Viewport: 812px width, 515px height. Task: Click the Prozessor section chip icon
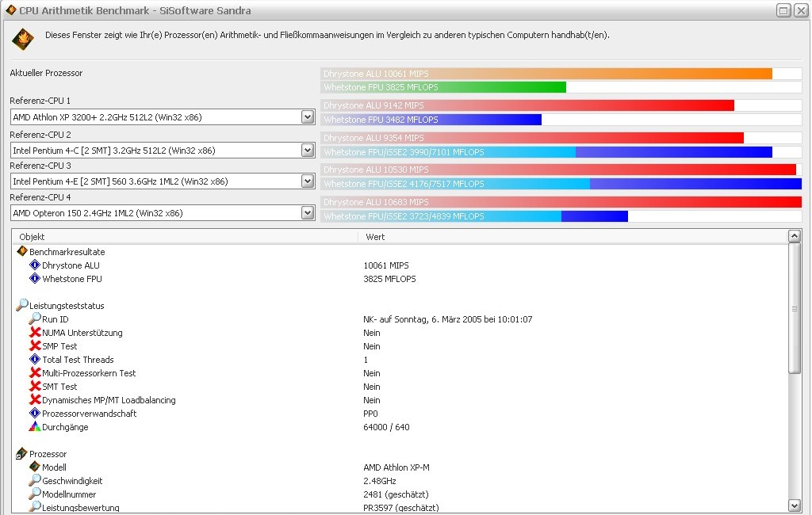click(21, 454)
